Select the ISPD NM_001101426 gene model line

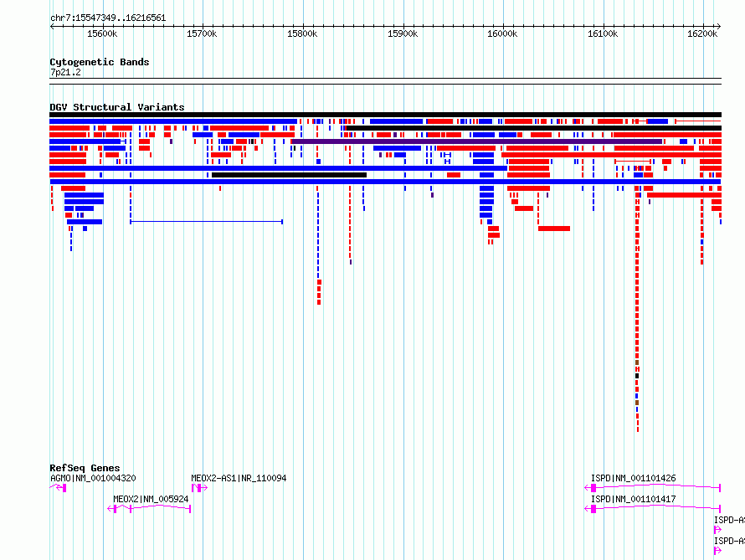pyautogui.click(x=652, y=487)
